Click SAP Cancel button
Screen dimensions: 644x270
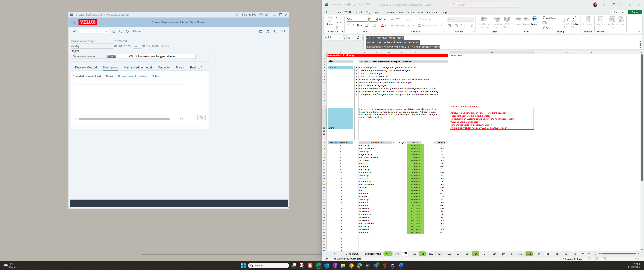pyautogui.click(x=137, y=31)
